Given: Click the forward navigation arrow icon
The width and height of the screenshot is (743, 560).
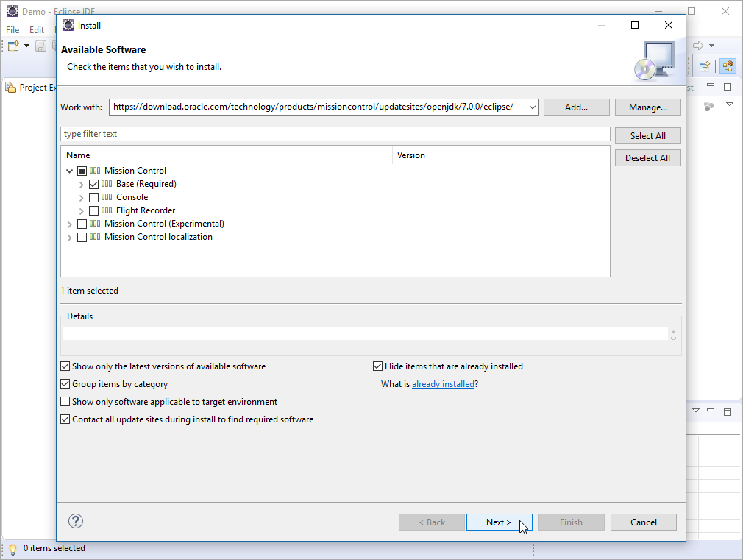Looking at the screenshot, I should point(698,46).
